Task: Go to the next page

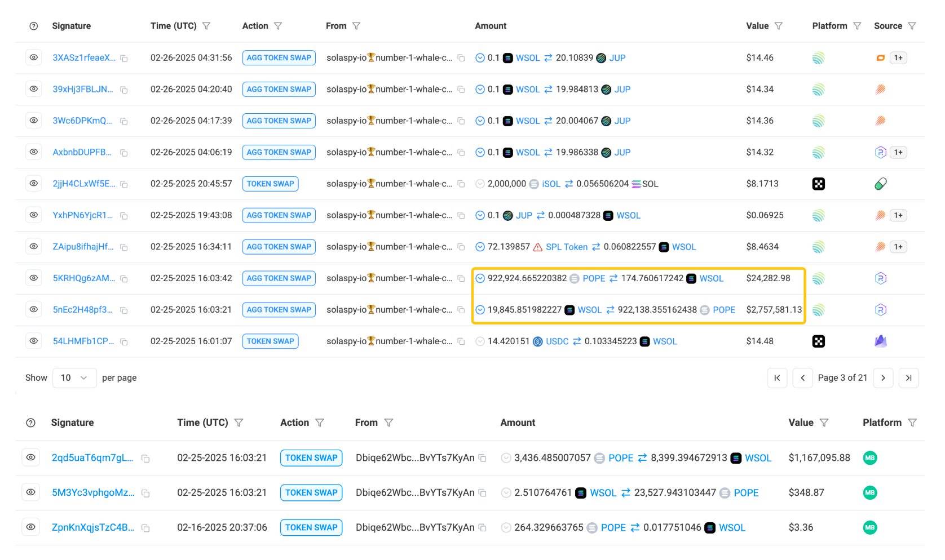Action: (x=883, y=378)
